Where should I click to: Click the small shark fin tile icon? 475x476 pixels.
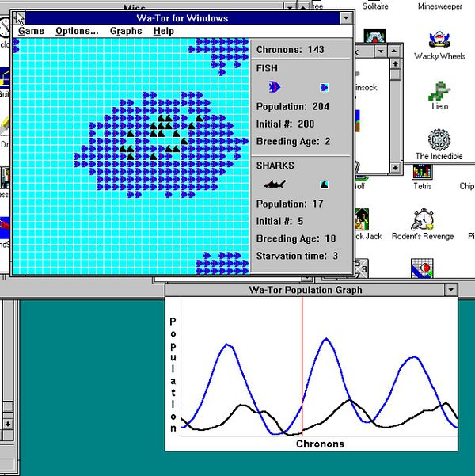point(324,185)
